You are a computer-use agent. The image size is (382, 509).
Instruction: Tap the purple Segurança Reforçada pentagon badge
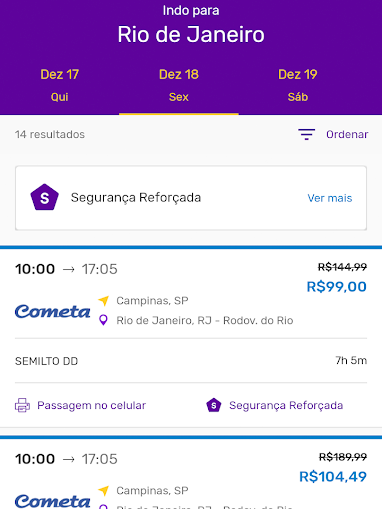pos(44,197)
